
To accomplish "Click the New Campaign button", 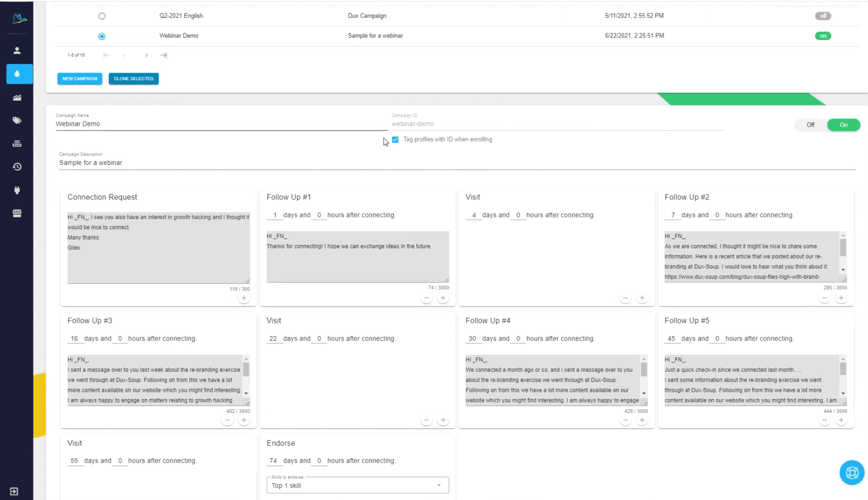I will tap(80, 79).
